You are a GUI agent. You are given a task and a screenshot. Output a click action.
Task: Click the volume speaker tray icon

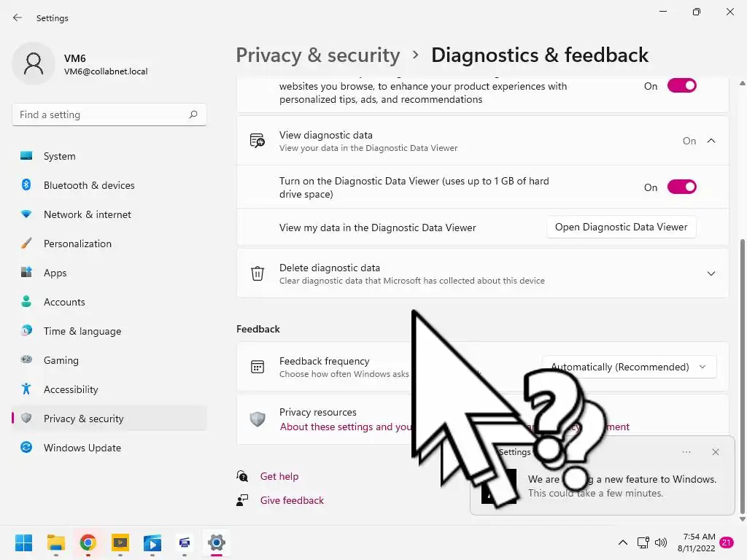pyautogui.click(x=661, y=542)
